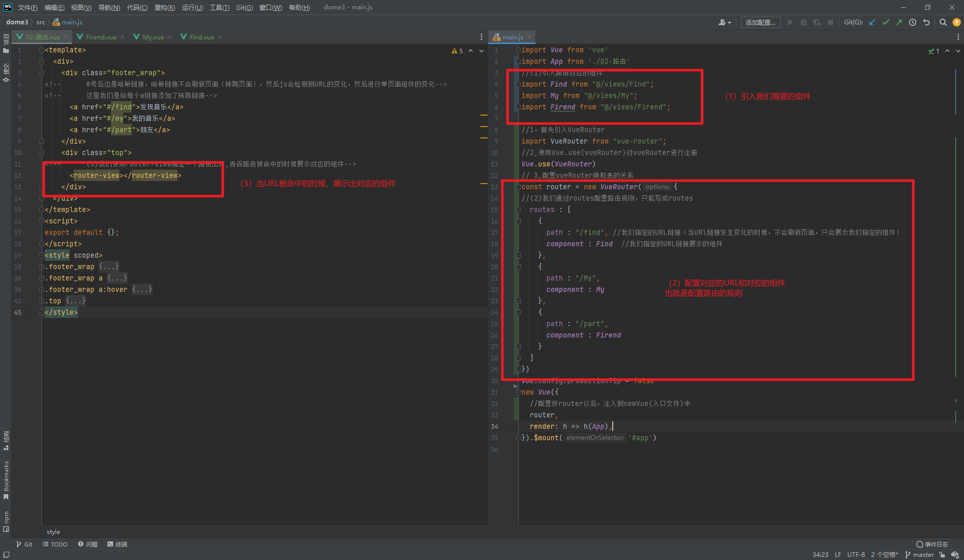The image size is (964, 560).
Task: Click the rollback undo arrow icon in toolbar
Action: pos(926,22)
